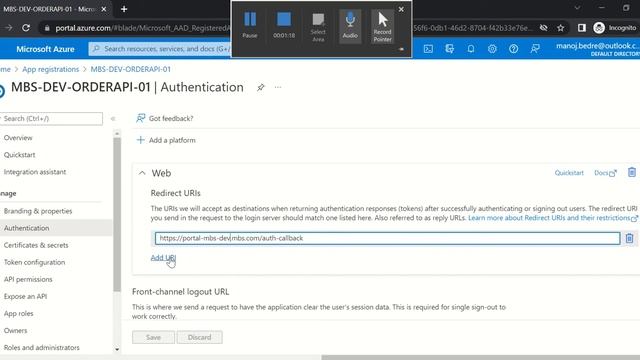Open Token configuration

34,262
